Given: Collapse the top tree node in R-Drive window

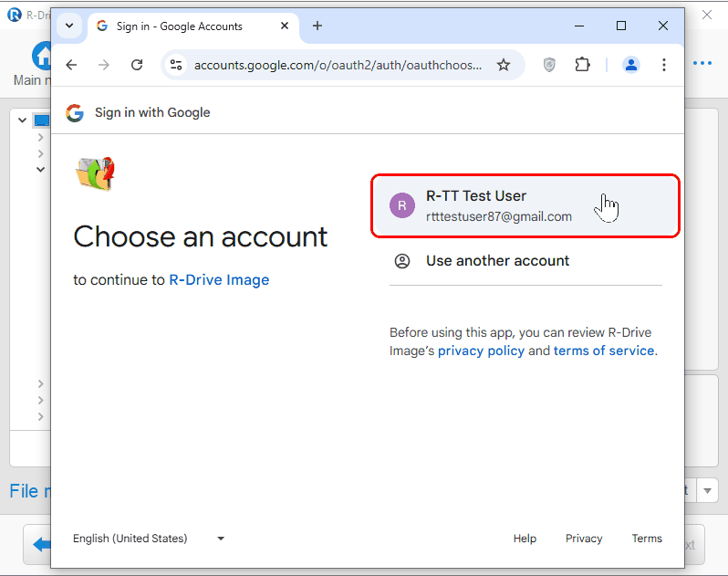Looking at the screenshot, I should [x=22, y=120].
